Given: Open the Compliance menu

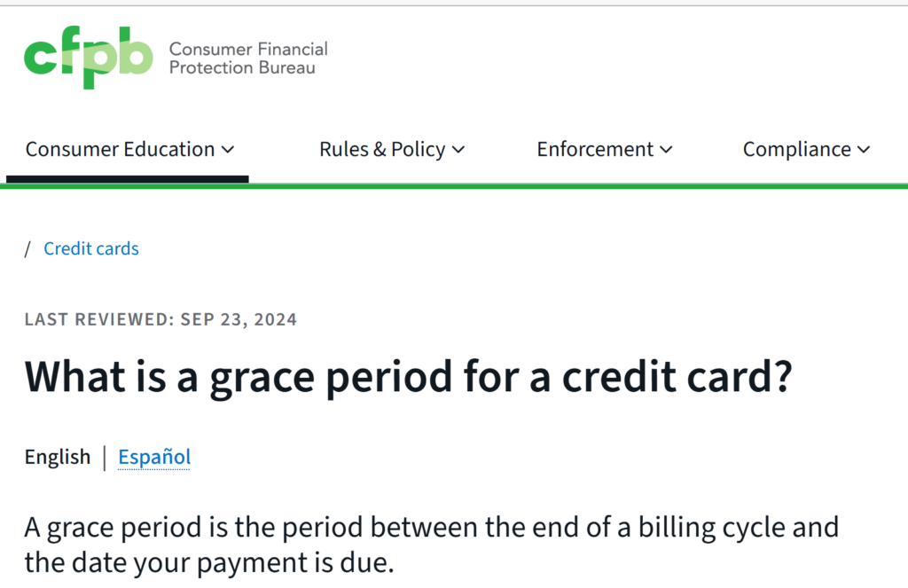Looking at the screenshot, I should tap(796, 150).
